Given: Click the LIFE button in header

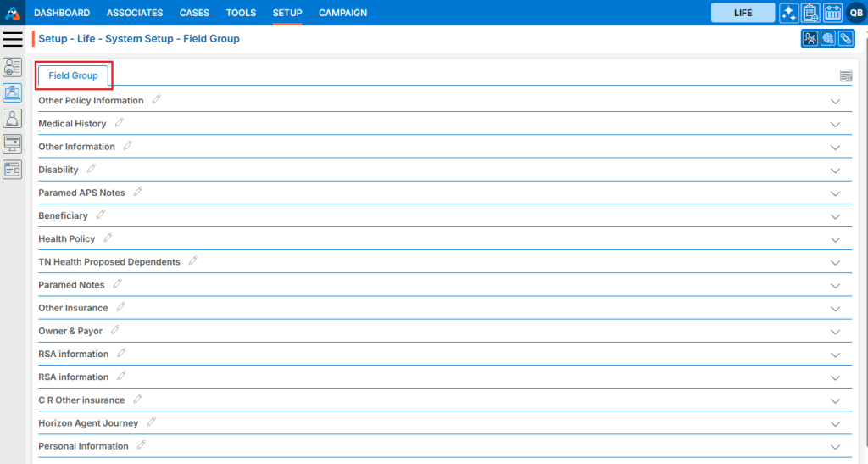Looking at the screenshot, I should 743,13.
